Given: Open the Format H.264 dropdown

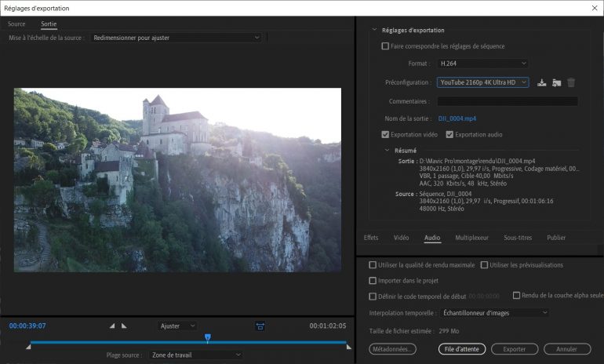Looking at the screenshot, I should click(482, 63).
